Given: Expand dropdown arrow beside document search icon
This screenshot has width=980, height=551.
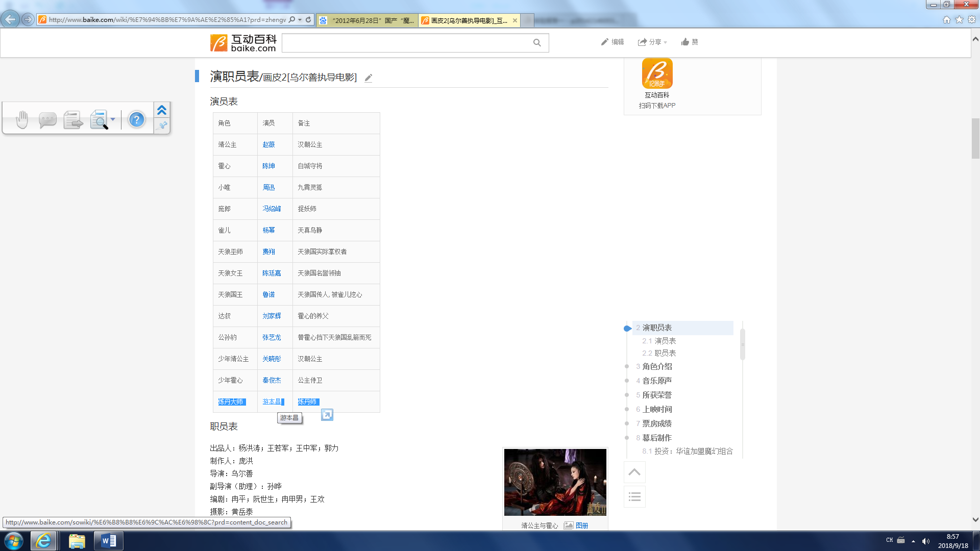Looking at the screenshot, I should click(x=113, y=119).
